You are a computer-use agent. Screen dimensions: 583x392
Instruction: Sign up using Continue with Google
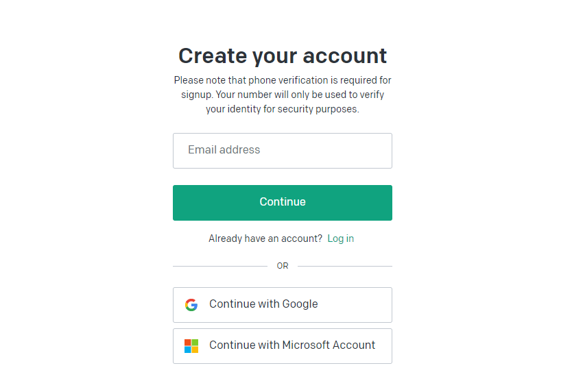tap(282, 305)
